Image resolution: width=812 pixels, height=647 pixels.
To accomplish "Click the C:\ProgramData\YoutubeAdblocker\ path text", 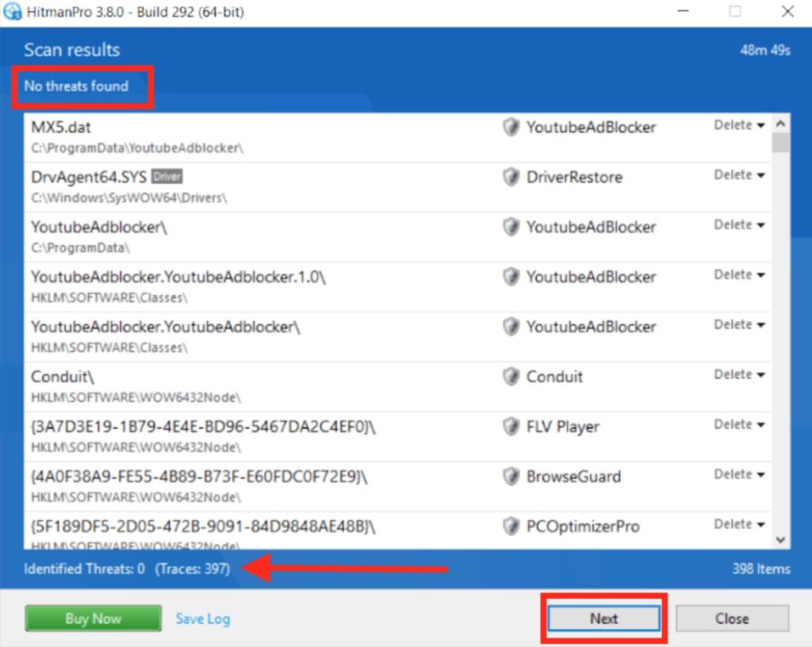I will click(137, 148).
